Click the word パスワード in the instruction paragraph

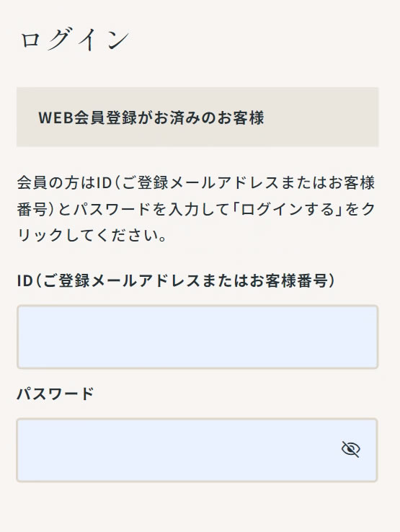coord(112,209)
